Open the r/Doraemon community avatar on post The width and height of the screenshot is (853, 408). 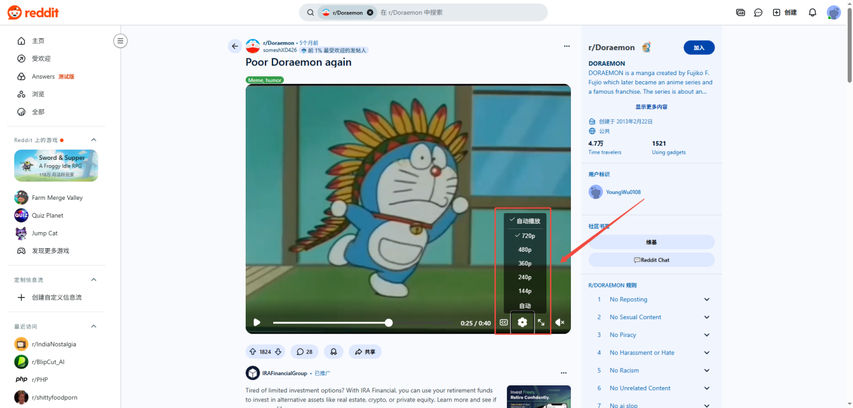[252, 46]
